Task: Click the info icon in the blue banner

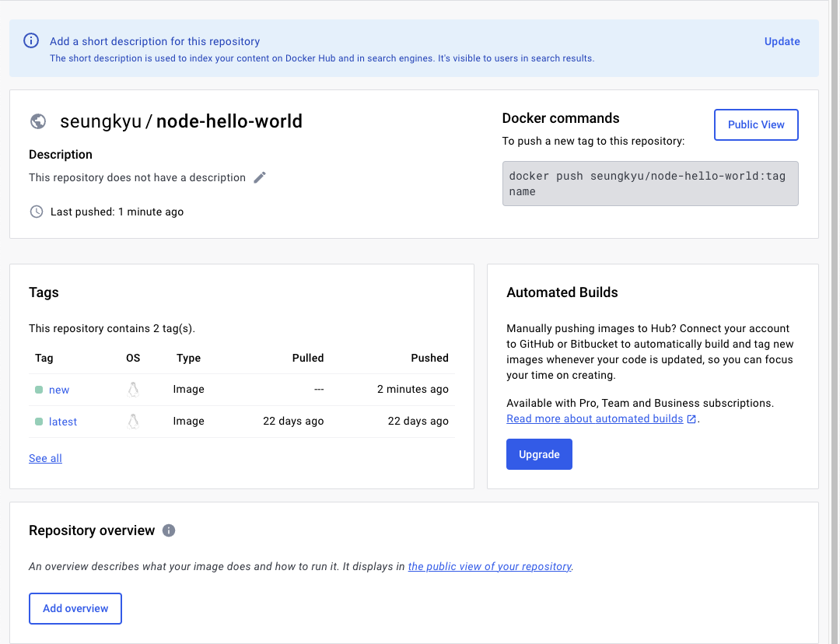Action: (31, 40)
